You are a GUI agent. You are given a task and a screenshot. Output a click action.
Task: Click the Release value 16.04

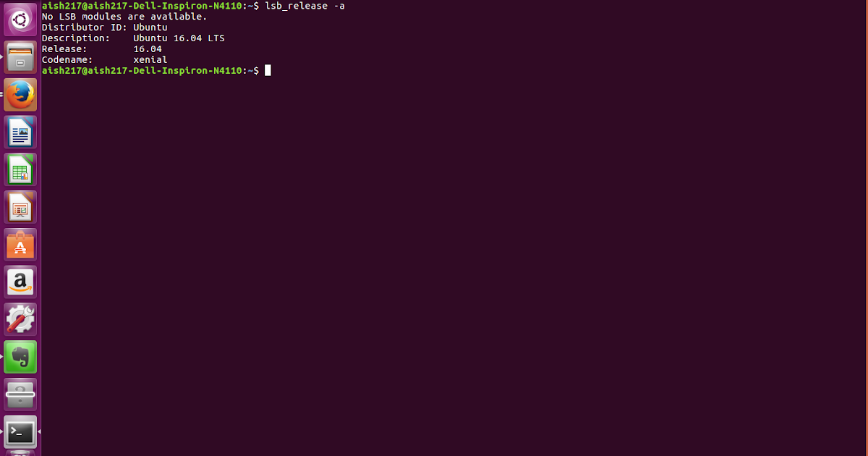(x=148, y=48)
